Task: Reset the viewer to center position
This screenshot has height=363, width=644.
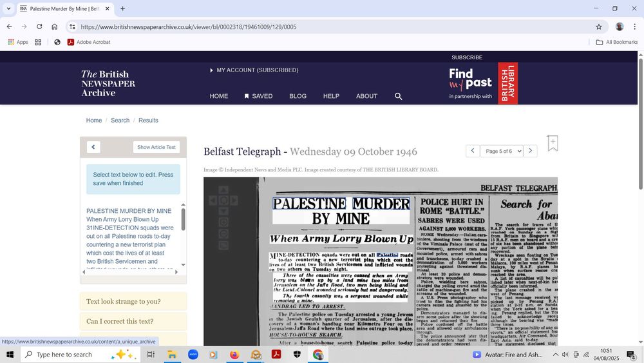Action: (223, 201)
